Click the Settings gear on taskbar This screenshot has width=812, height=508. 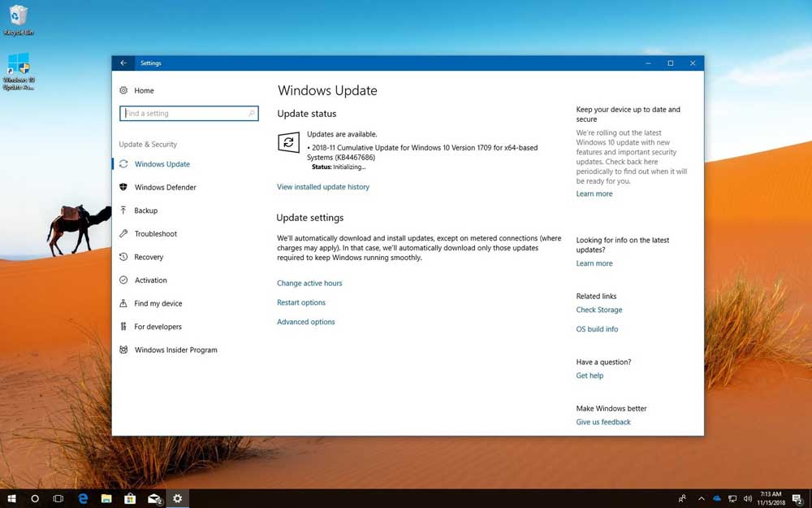pos(178,499)
